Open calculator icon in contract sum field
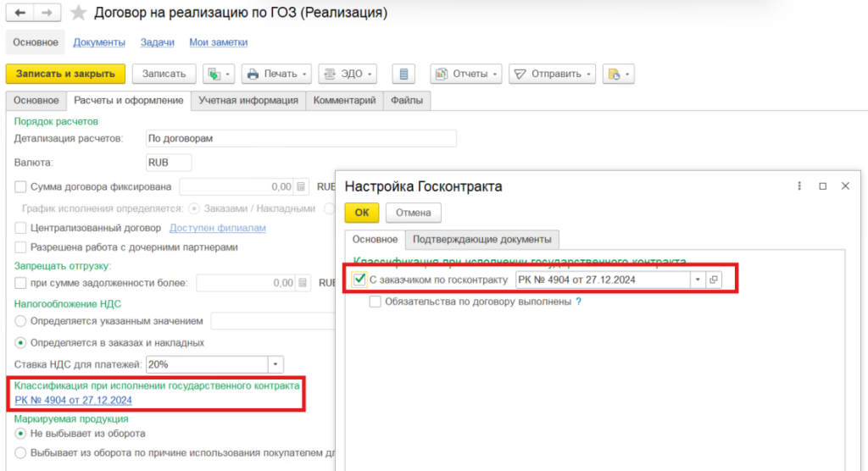This screenshot has height=471, width=868. click(301, 187)
